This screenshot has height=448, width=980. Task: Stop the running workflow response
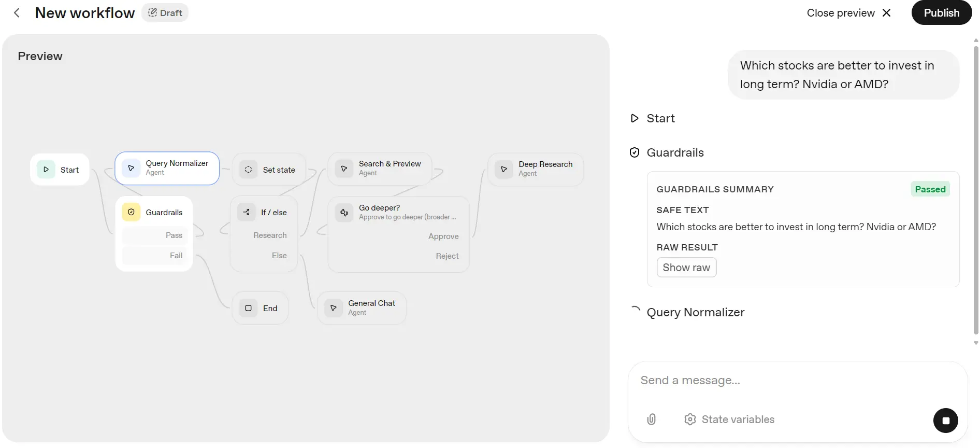click(x=945, y=421)
